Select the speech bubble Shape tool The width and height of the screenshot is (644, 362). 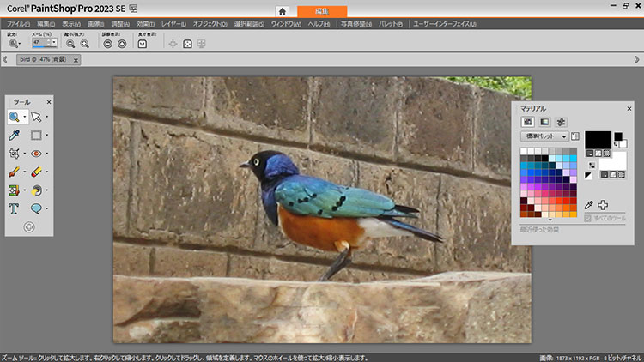(36, 208)
